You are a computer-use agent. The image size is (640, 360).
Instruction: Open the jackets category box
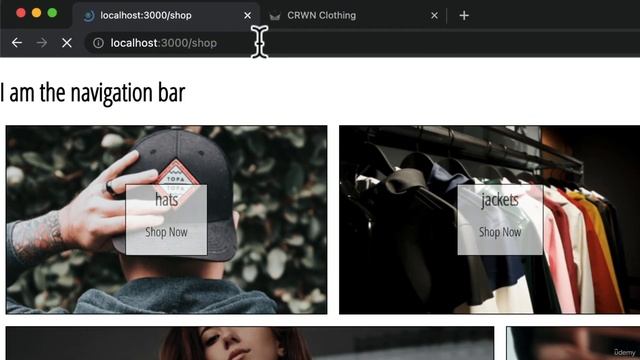coord(500,220)
